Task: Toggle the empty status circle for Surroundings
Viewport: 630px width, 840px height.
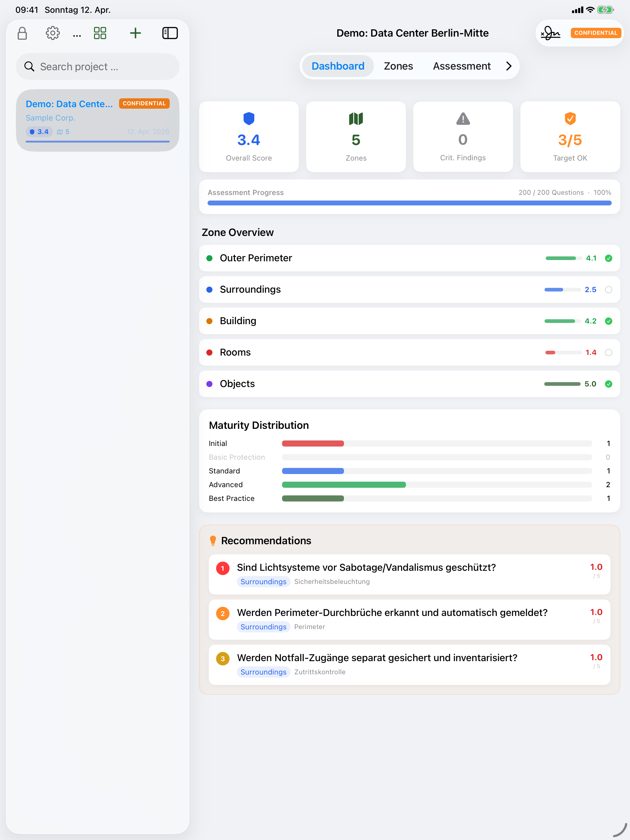Action: click(609, 289)
